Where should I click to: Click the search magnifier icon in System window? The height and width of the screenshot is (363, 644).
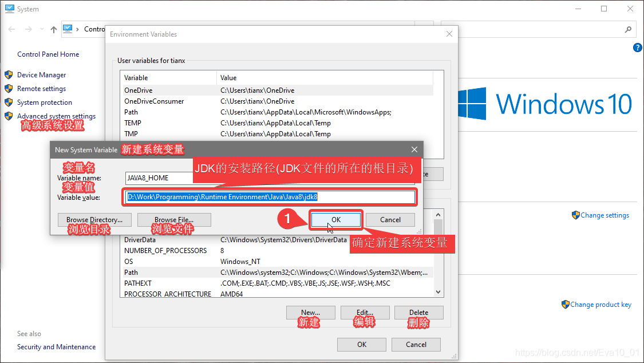click(628, 29)
